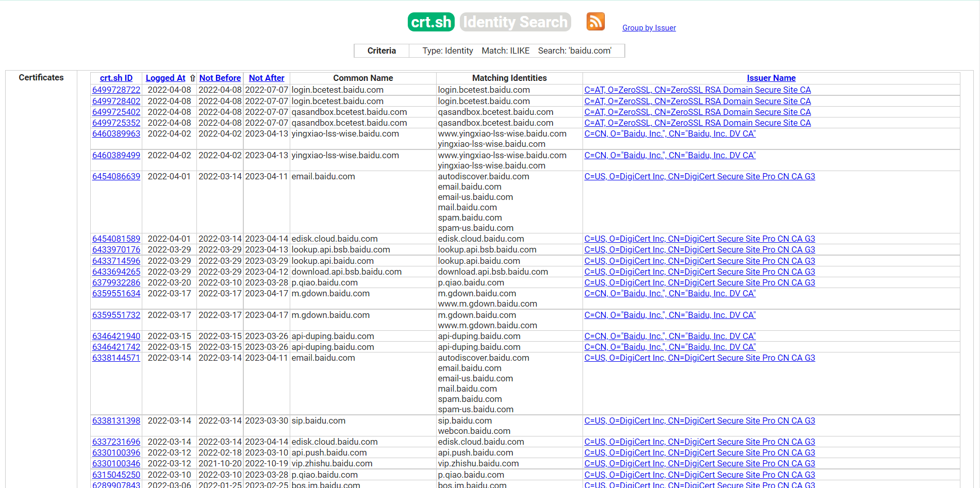980x488 pixels.
Task: Select the text Search: 'baidu.com'
Action: [575, 51]
